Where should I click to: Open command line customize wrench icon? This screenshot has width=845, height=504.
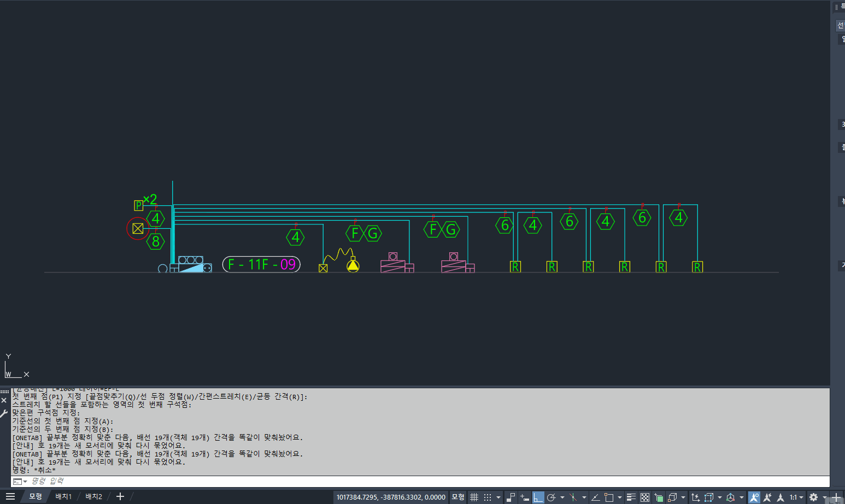tap(4, 413)
